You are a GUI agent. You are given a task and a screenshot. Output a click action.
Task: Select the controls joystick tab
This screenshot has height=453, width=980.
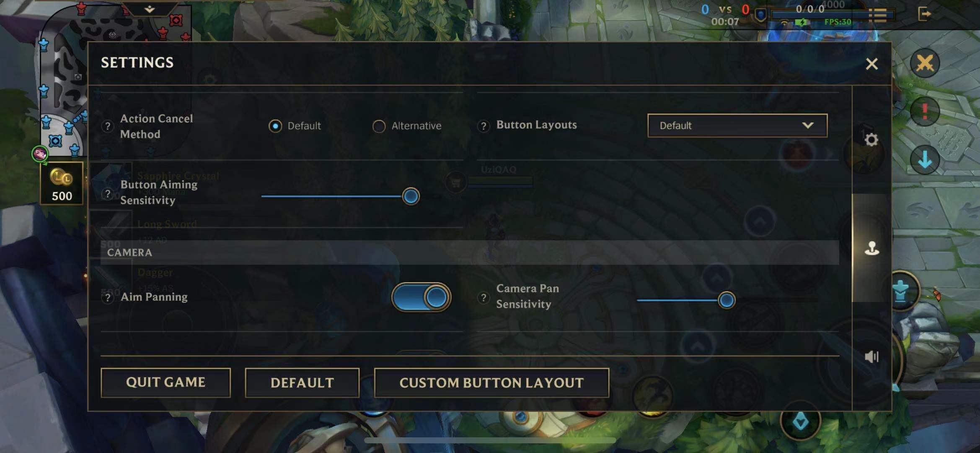(871, 248)
